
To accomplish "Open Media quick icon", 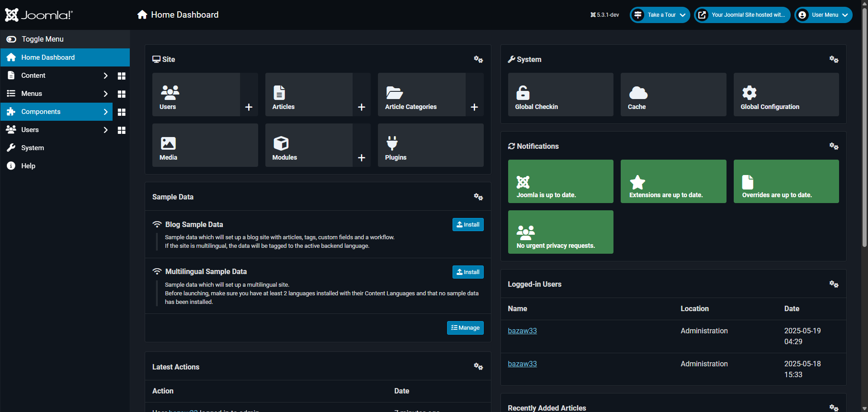I will (205, 145).
